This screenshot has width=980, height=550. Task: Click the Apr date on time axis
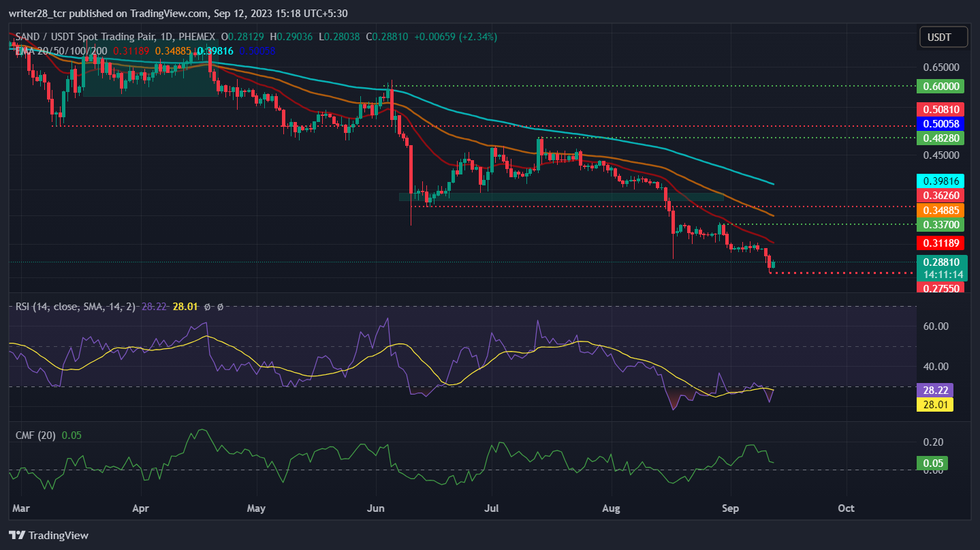(140, 508)
